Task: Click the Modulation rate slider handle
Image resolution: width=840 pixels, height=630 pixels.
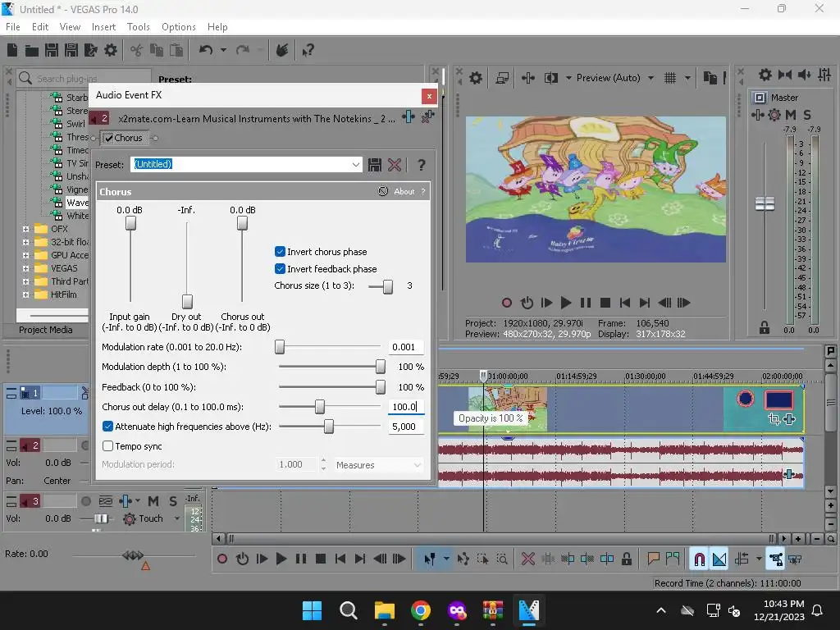Action: click(x=280, y=347)
